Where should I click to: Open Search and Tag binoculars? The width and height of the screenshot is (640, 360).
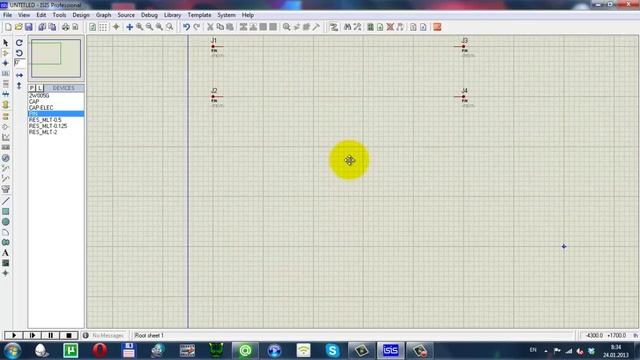[x=347, y=27]
